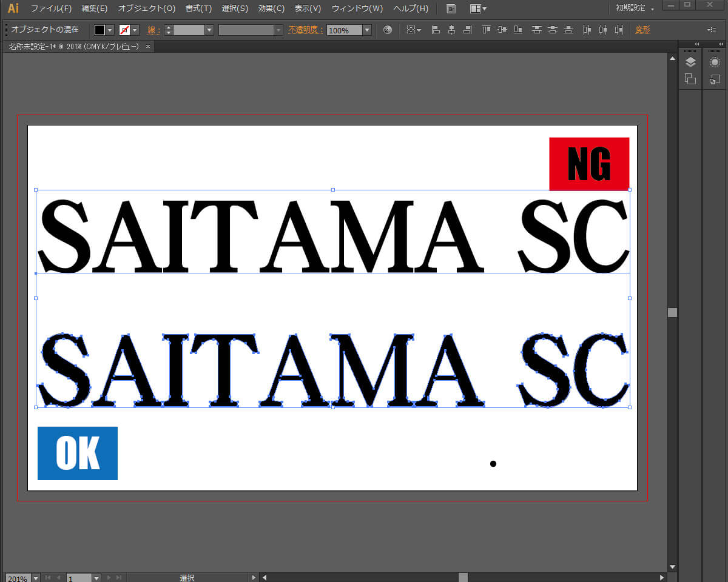This screenshot has height=582, width=728.
Task: Go to next artboard arrow
Action: click(x=108, y=578)
